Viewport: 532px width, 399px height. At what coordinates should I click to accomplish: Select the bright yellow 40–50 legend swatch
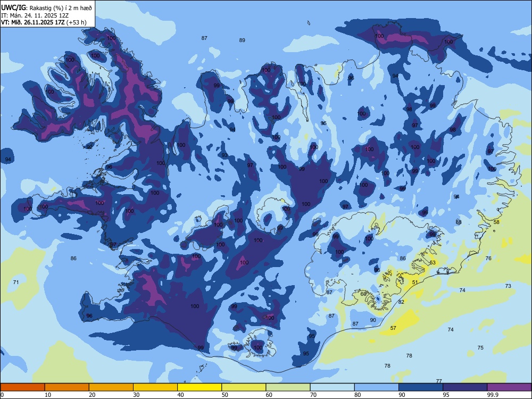[199, 387]
